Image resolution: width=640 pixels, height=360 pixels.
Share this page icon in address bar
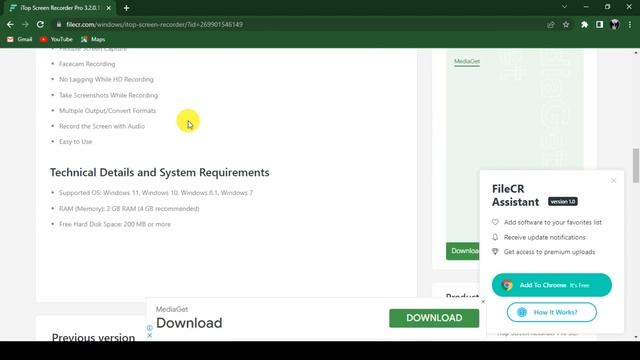(551, 24)
